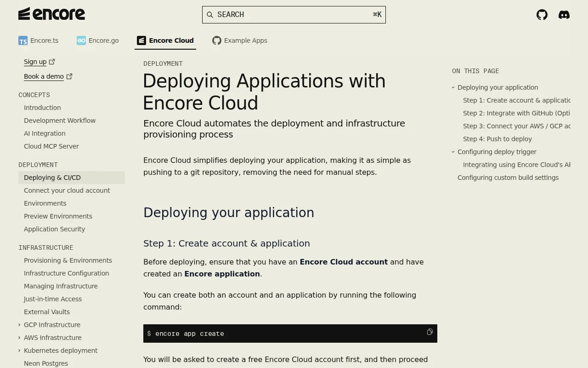Image resolution: width=588 pixels, height=368 pixels.
Task: Follow the Sign up link
Action: click(35, 62)
